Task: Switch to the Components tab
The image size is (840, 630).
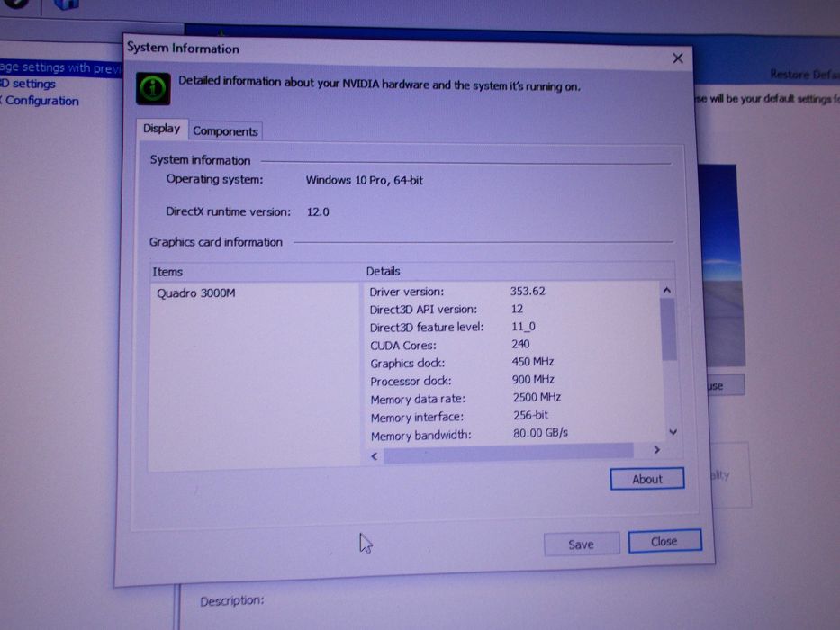Action: click(226, 131)
